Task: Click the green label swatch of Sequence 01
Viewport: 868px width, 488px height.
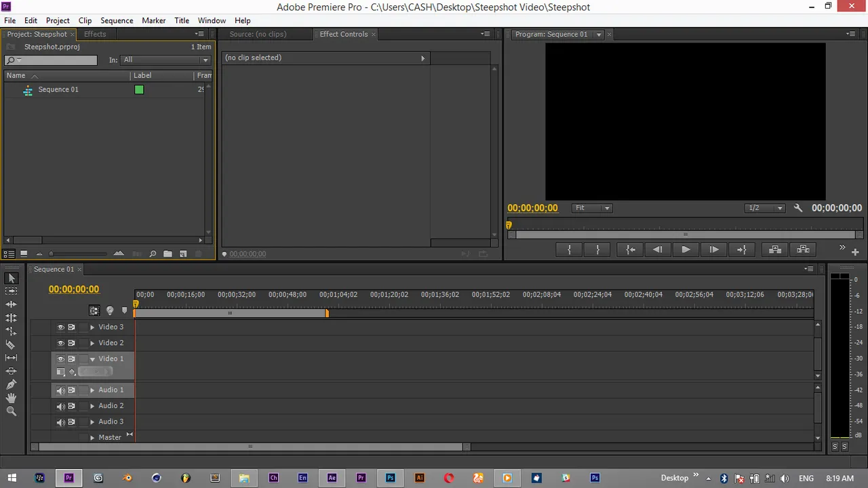Action: tap(139, 89)
